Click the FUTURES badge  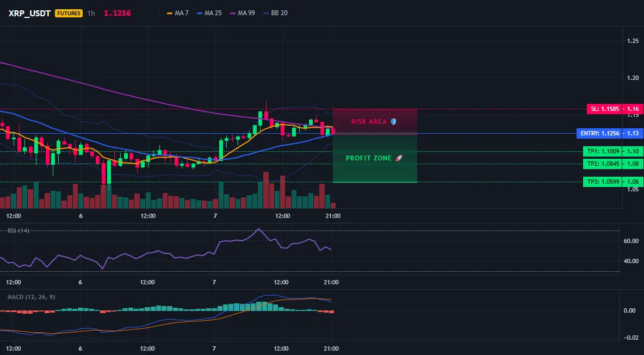(69, 13)
